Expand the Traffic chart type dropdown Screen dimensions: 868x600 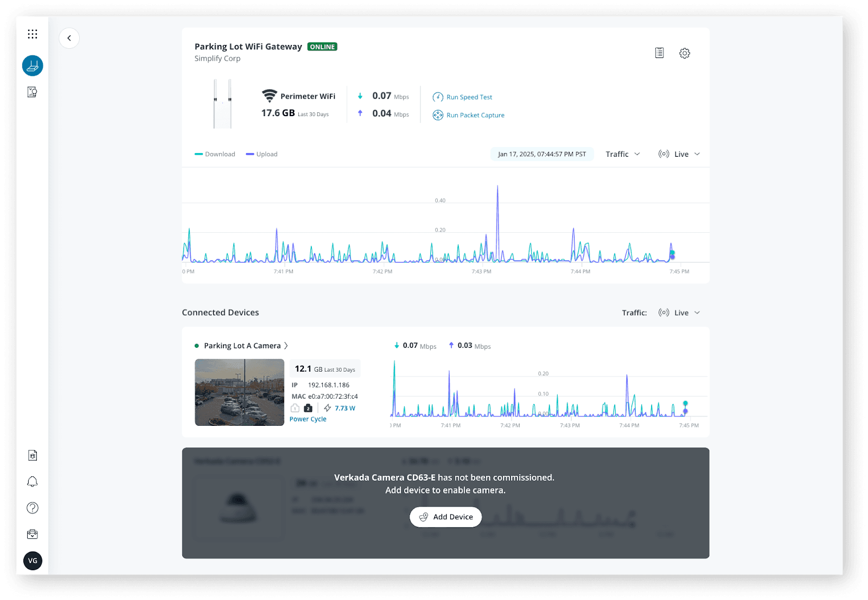[623, 154]
